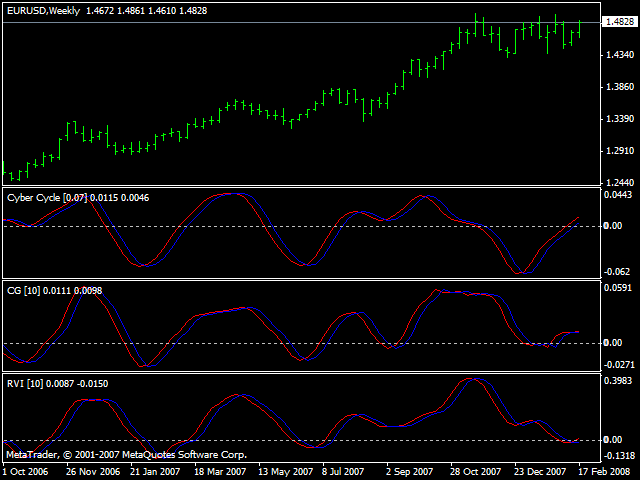The image size is (640, 480).
Task: Click the RVI zero level 0.00 label
Action: [613, 440]
